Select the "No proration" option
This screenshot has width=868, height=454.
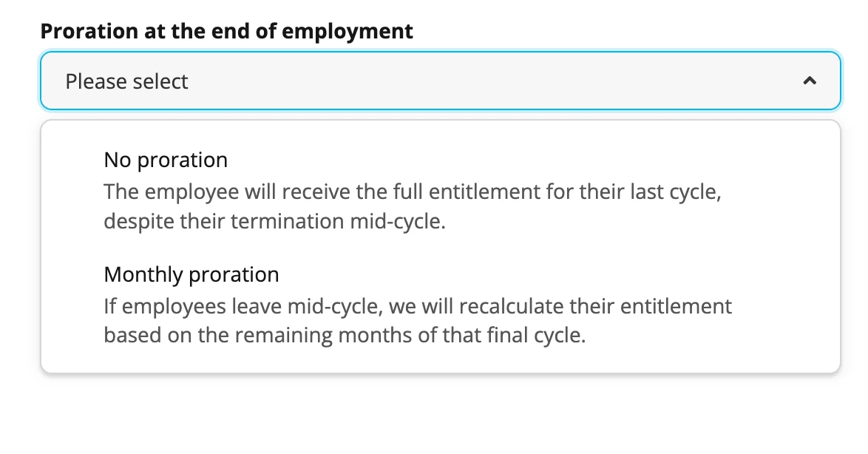[x=441, y=189]
